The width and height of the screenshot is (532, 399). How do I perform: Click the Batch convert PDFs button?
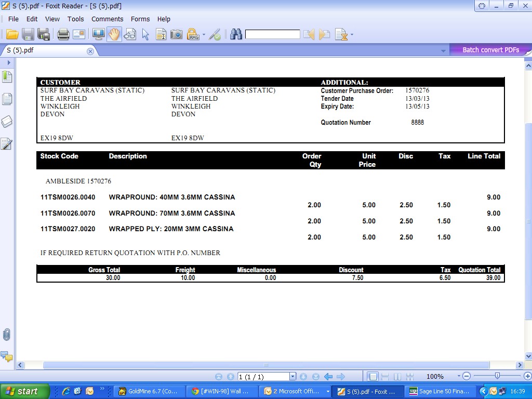(490, 50)
